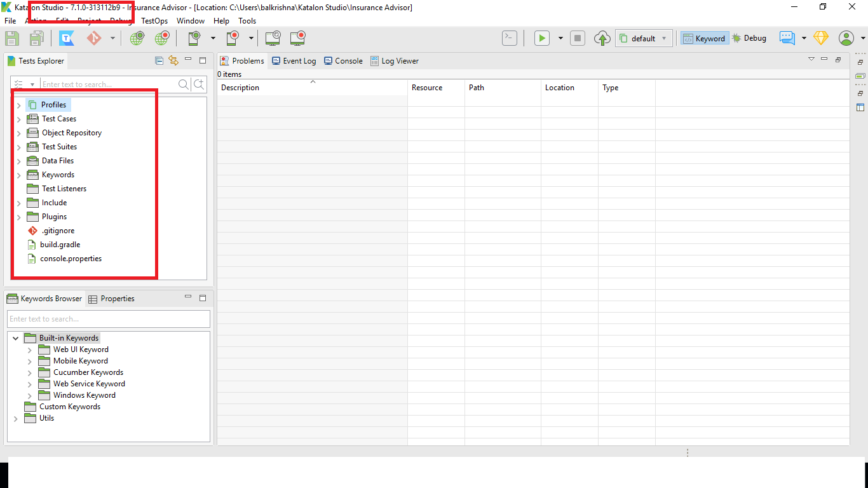Click the magnifier search icon in Tests Explorer

coord(184,85)
